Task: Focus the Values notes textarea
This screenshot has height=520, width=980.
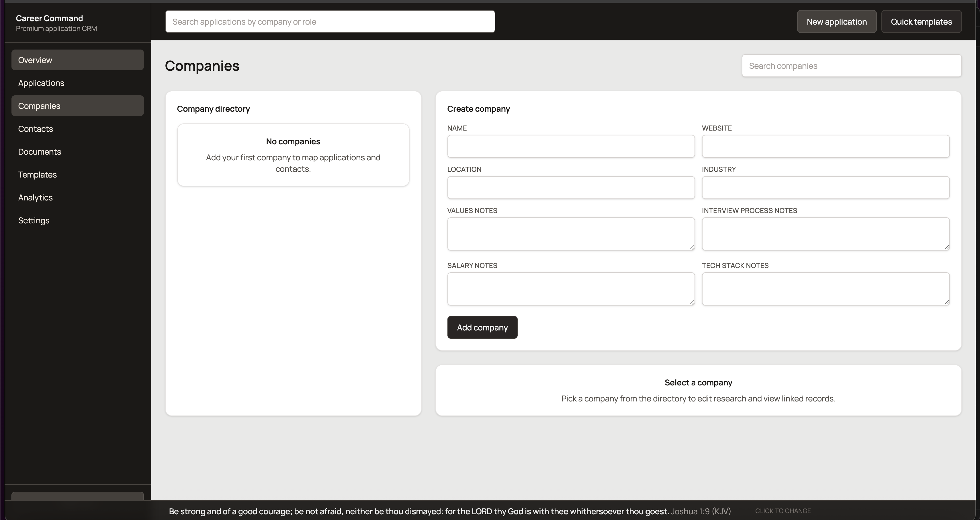Action: point(571,234)
